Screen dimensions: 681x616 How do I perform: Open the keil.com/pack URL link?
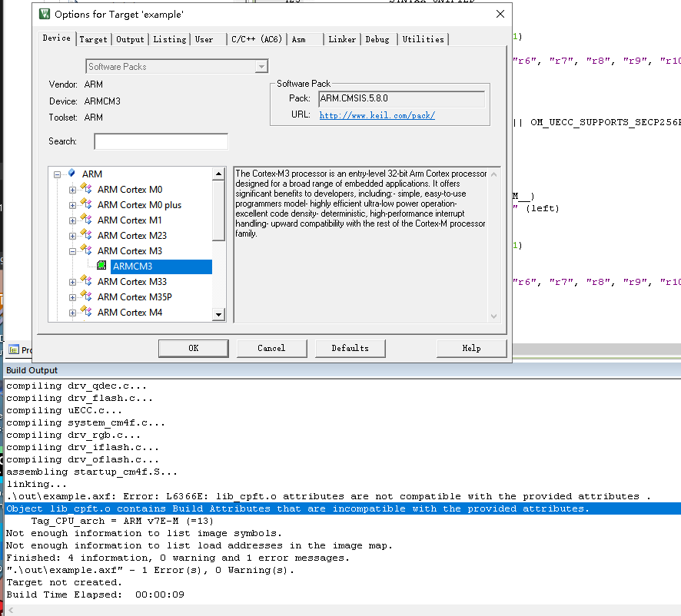click(x=377, y=115)
